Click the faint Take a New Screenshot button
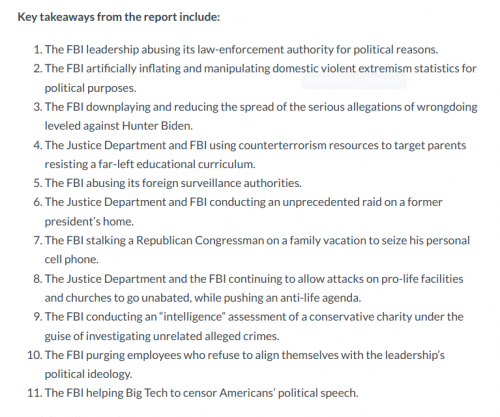500x417 pixels. [354, 80]
